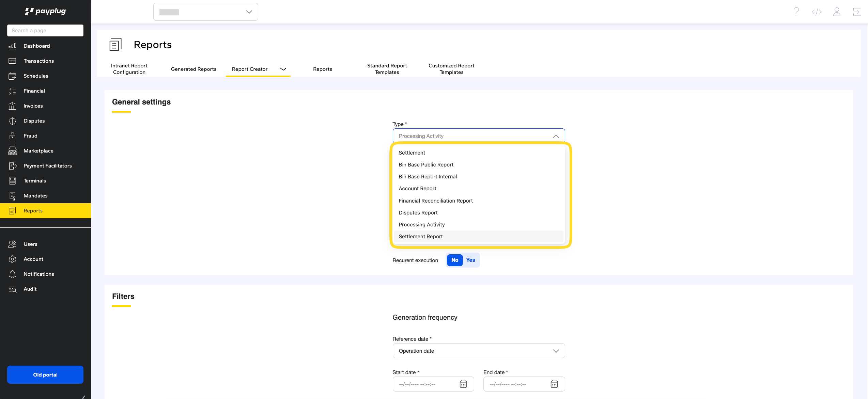Viewport: 868px width, 399px height.
Task: Open the Audit page
Action: [x=30, y=289]
